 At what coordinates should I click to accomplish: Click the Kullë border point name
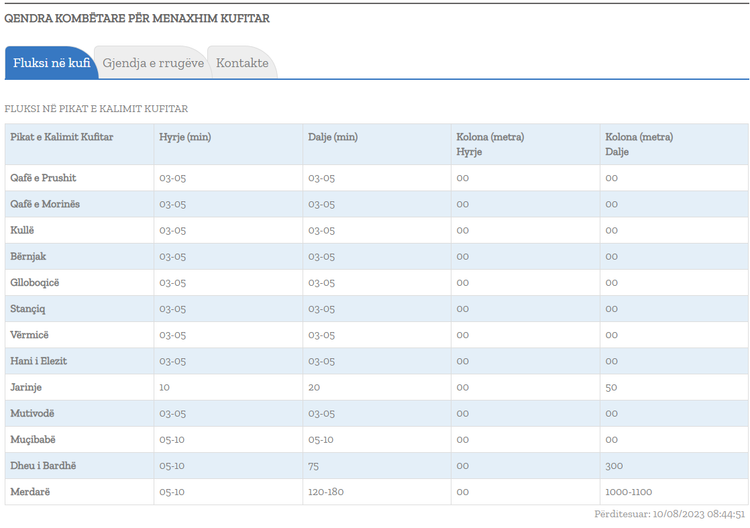pyautogui.click(x=22, y=230)
